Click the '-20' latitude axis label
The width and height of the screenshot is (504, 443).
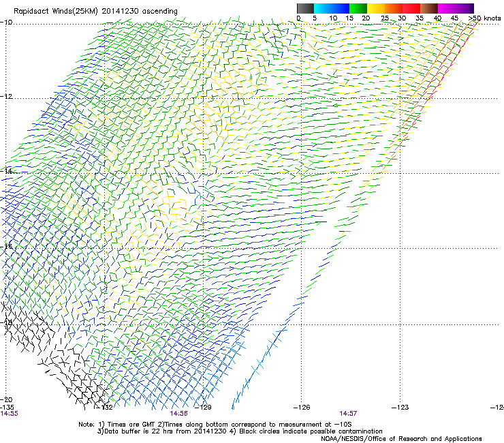(6, 399)
